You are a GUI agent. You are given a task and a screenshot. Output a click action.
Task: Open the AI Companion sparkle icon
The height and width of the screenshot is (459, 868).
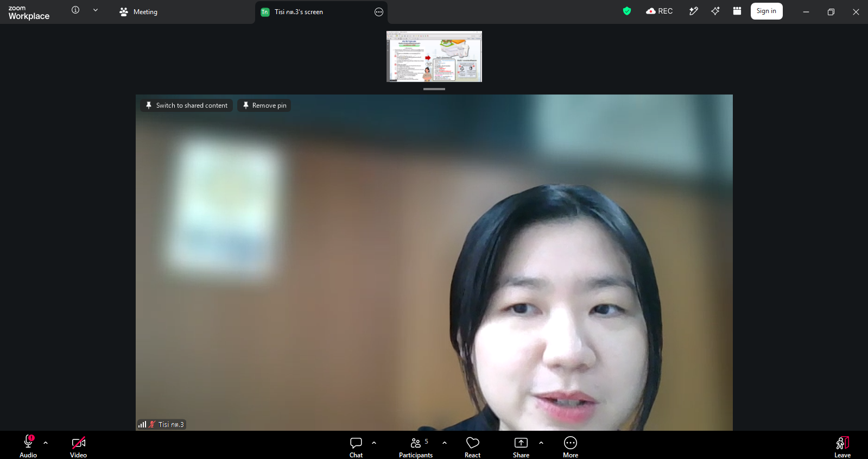pos(715,11)
